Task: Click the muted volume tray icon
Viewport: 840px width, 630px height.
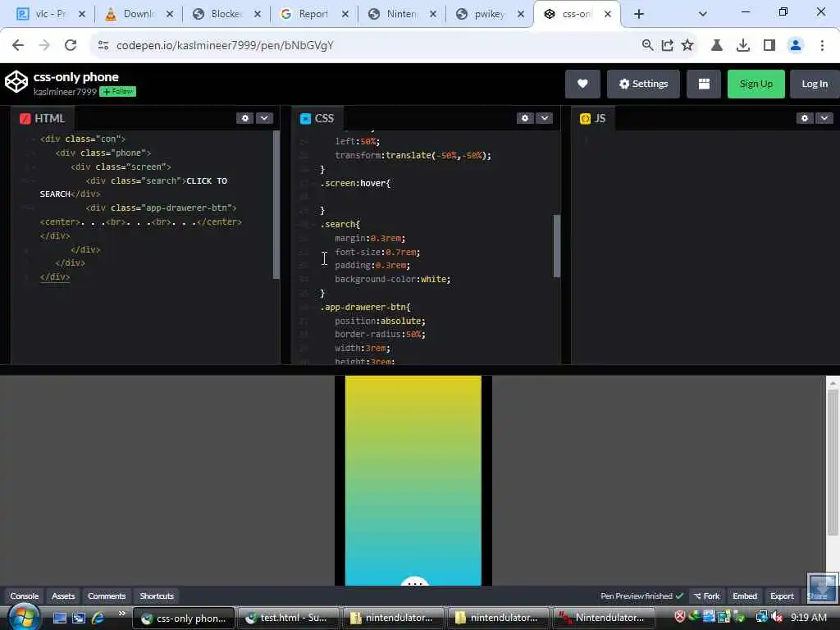Action: point(776,618)
